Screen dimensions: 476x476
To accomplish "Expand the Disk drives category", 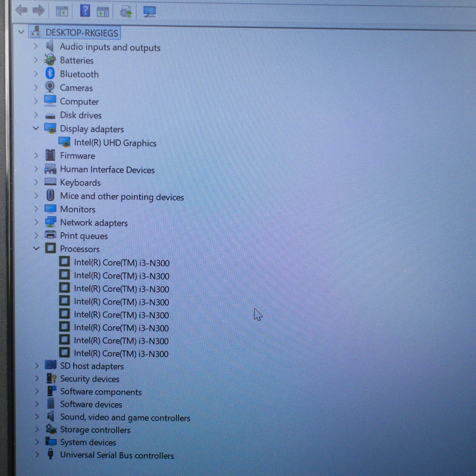I will pos(36,114).
